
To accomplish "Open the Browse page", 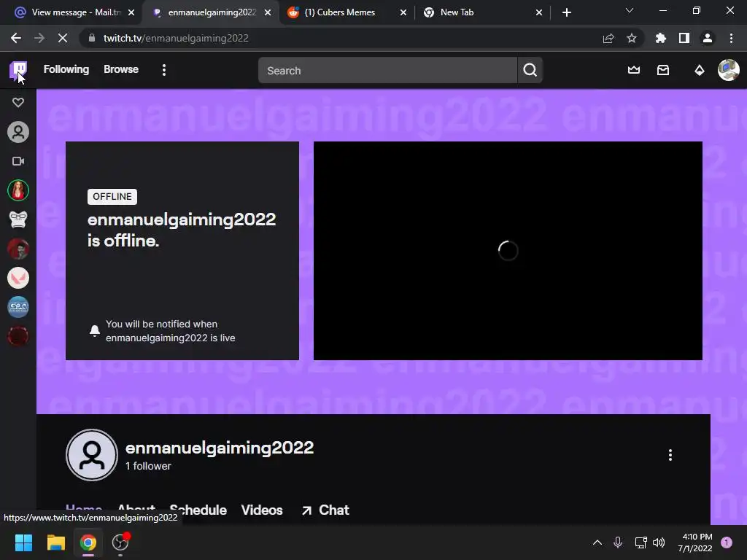I will click(121, 69).
